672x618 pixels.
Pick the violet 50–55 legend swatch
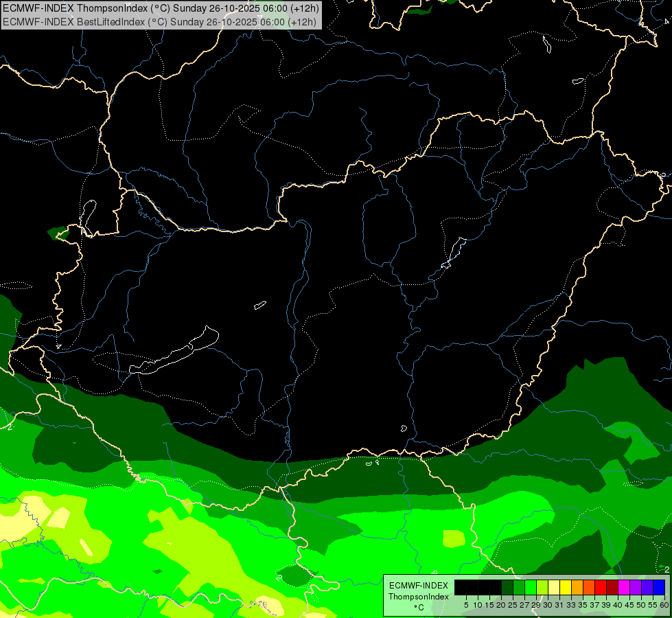(647, 587)
